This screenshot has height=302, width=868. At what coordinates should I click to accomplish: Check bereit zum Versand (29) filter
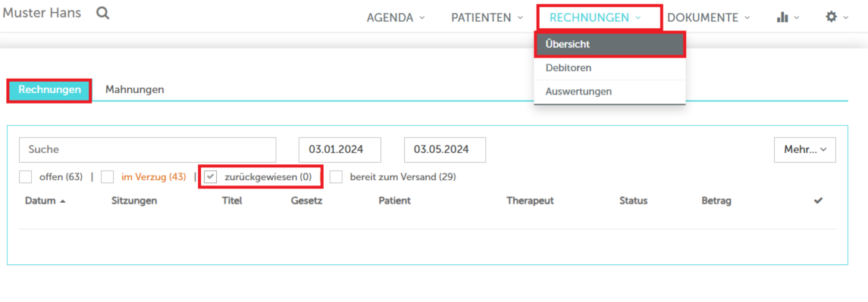click(x=336, y=177)
